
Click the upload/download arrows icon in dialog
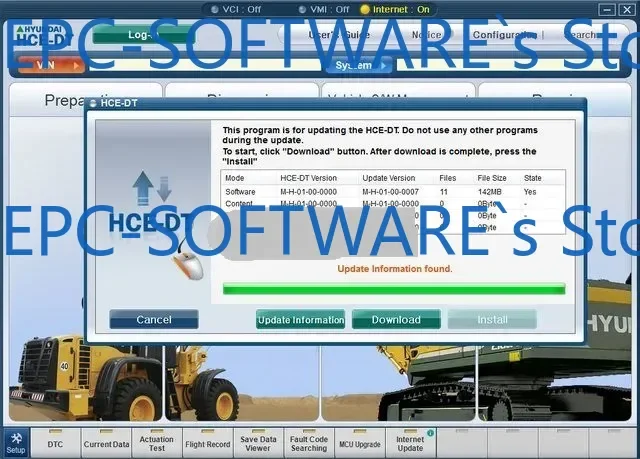[x=152, y=188]
